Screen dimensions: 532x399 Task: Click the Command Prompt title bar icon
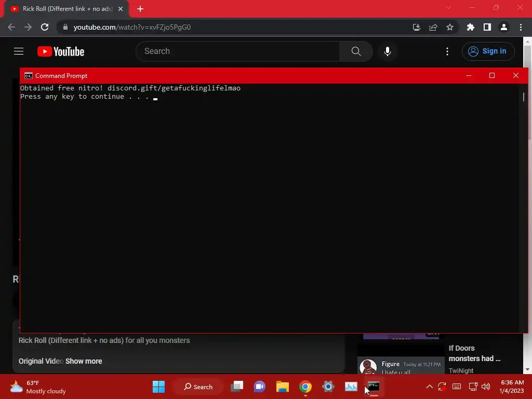click(x=29, y=76)
